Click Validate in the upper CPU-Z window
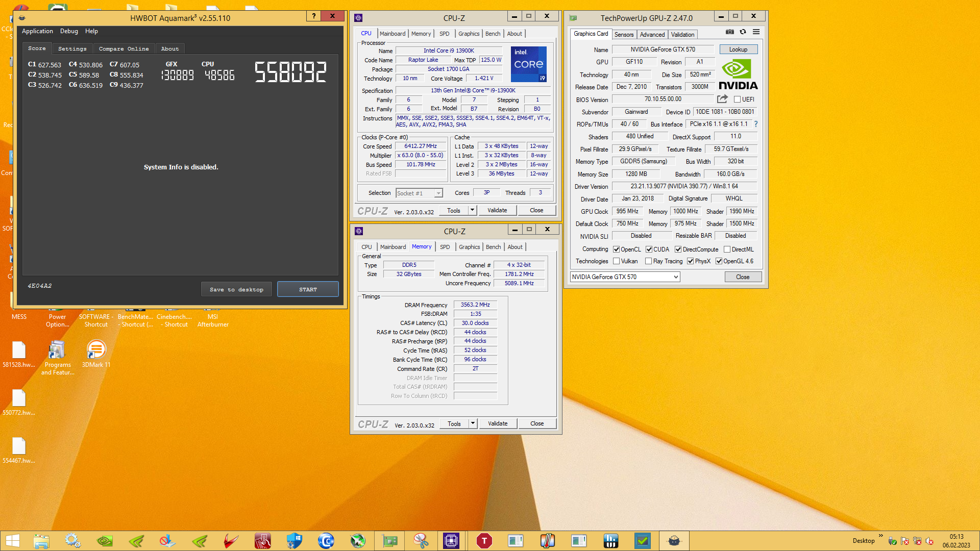Image resolution: width=980 pixels, height=551 pixels. [497, 210]
